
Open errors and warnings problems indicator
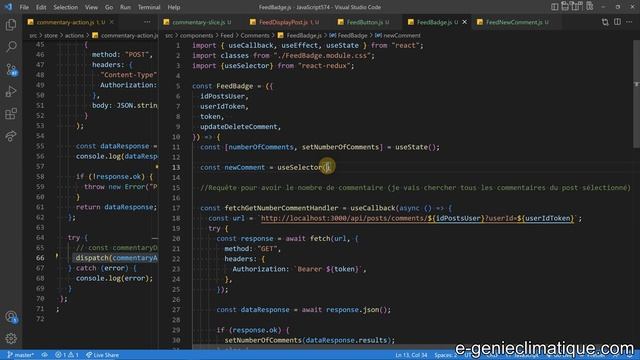[x=67, y=355]
